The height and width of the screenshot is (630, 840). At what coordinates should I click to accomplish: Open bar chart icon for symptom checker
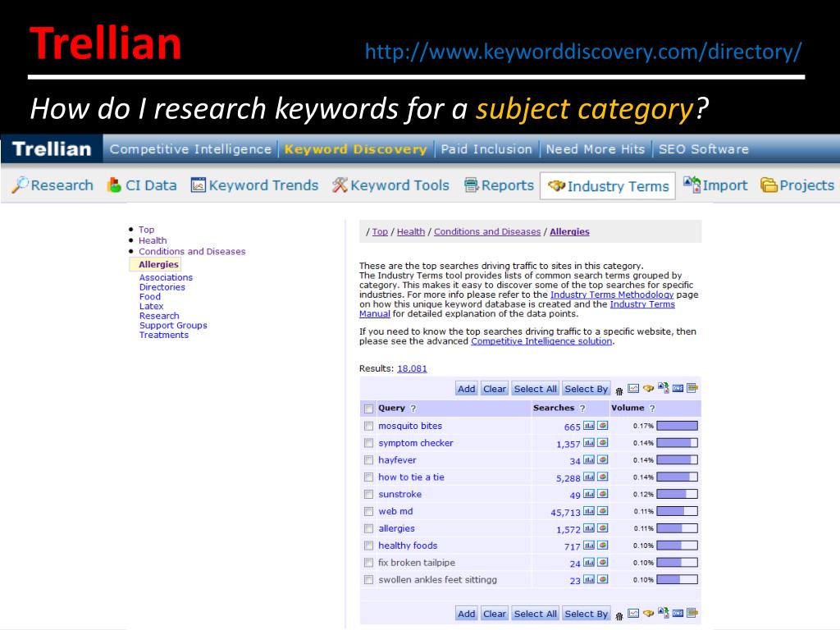(x=589, y=443)
